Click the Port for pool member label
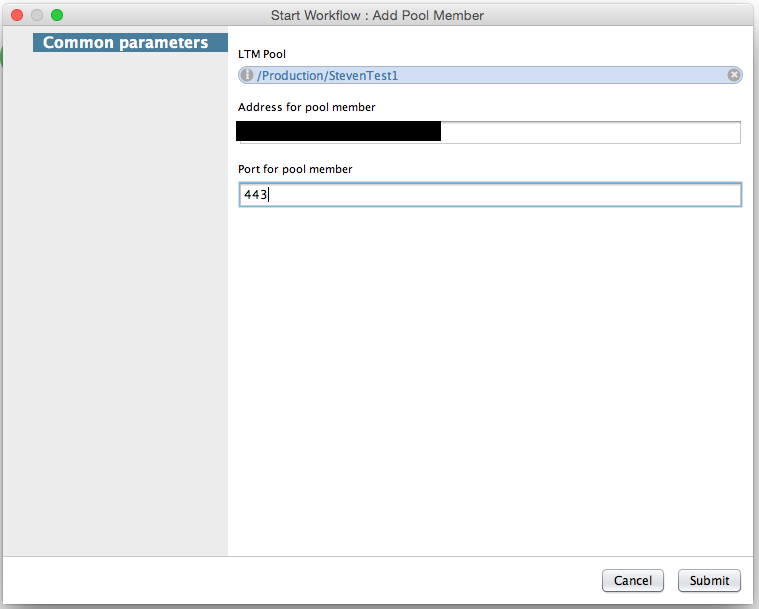759x609 pixels. [x=295, y=169]
